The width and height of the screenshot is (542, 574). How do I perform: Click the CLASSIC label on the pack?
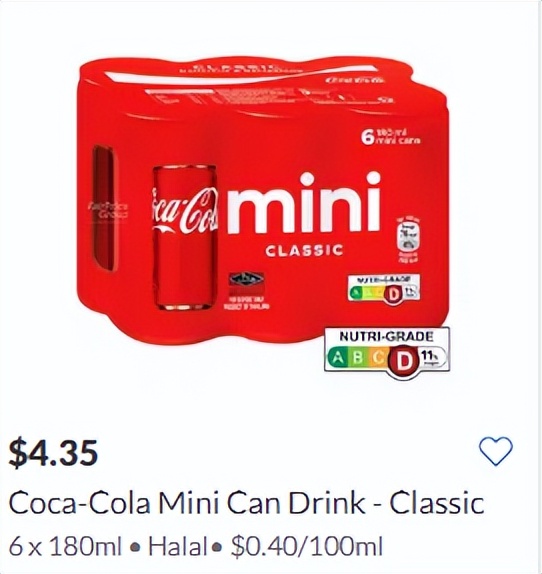pyautogui.click(x=304, y=250)
